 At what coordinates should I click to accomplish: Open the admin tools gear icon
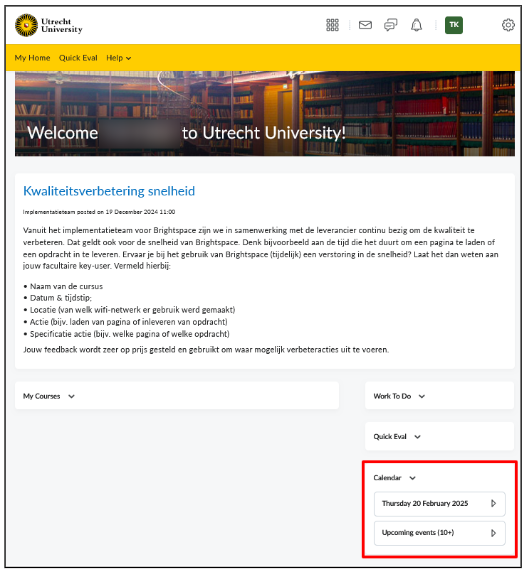tap(508, 25)
